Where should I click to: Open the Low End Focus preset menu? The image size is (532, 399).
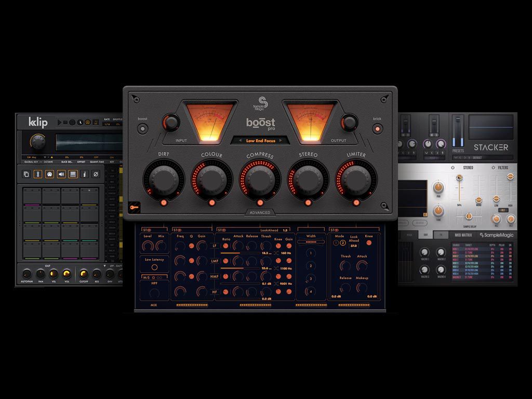coord(261,140)
